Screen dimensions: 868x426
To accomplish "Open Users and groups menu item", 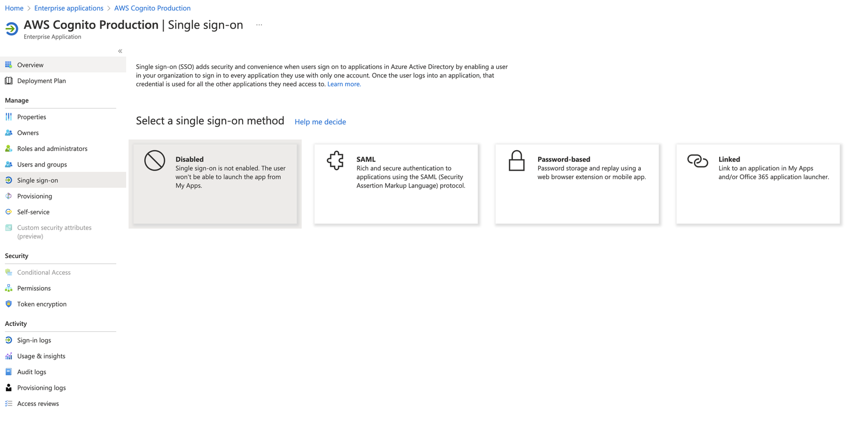I will (x=42, y=164).
